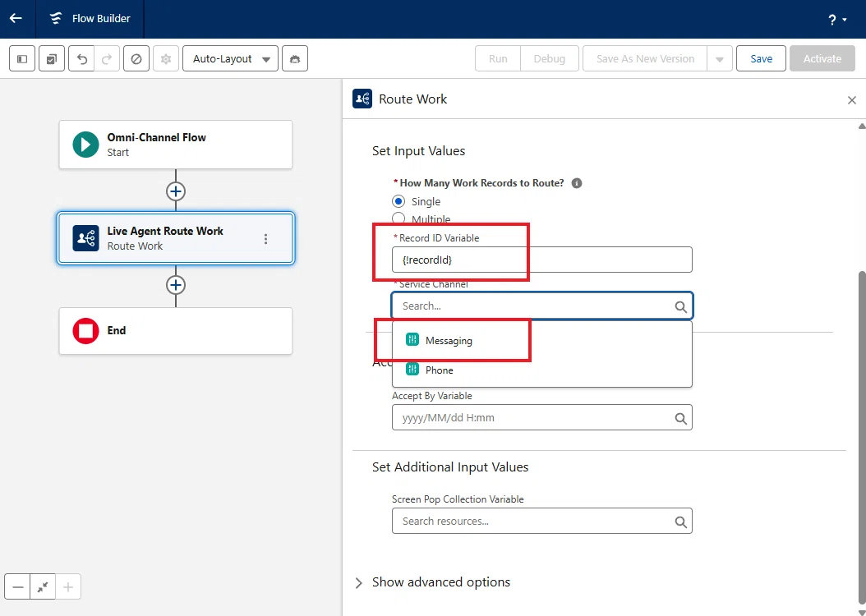Screen dimensions: 866x616
Task: Save the flow
Action: (761, 58)
